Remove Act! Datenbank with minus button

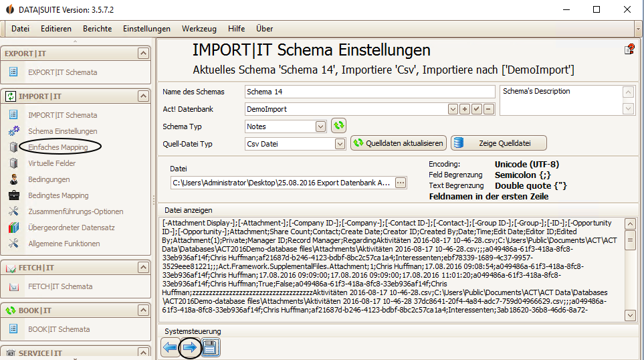click(x=488, y=109)
